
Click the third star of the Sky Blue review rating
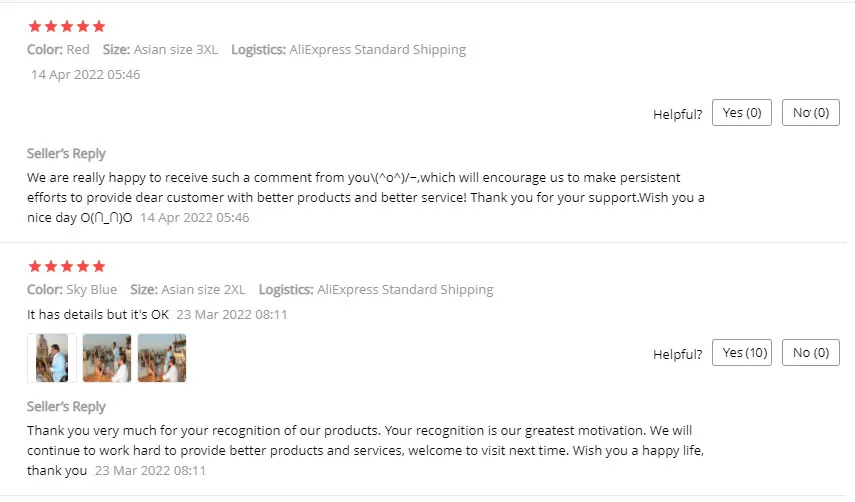66,266
